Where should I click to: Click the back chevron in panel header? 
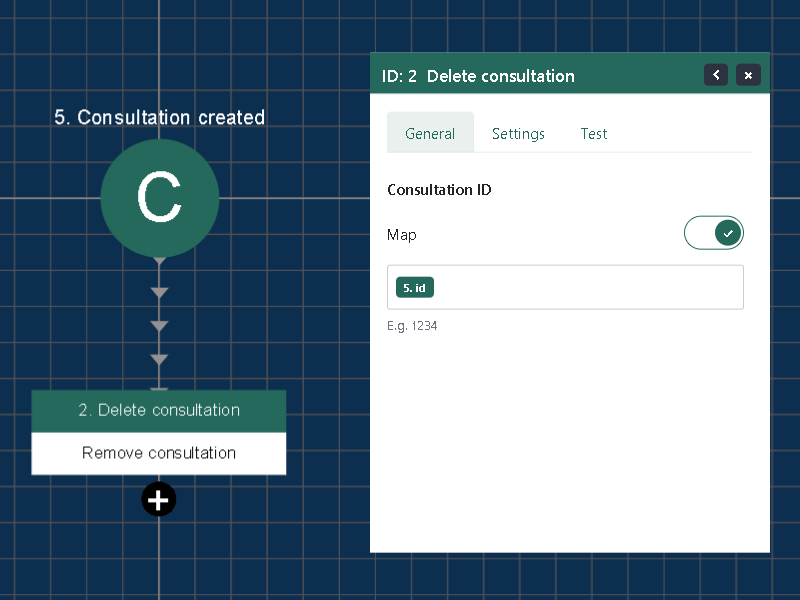click(716, 75)
